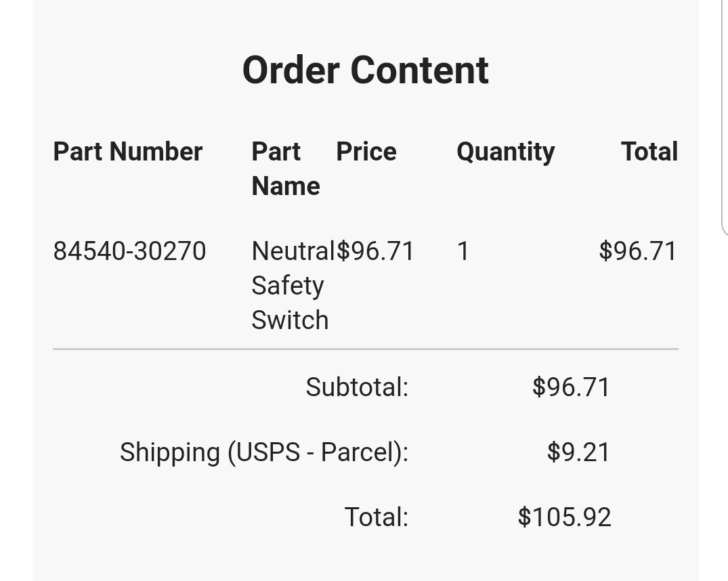Click the $105.92 grand total
Image resolution: width=728 pixels, height=581 pixels.
565,517
